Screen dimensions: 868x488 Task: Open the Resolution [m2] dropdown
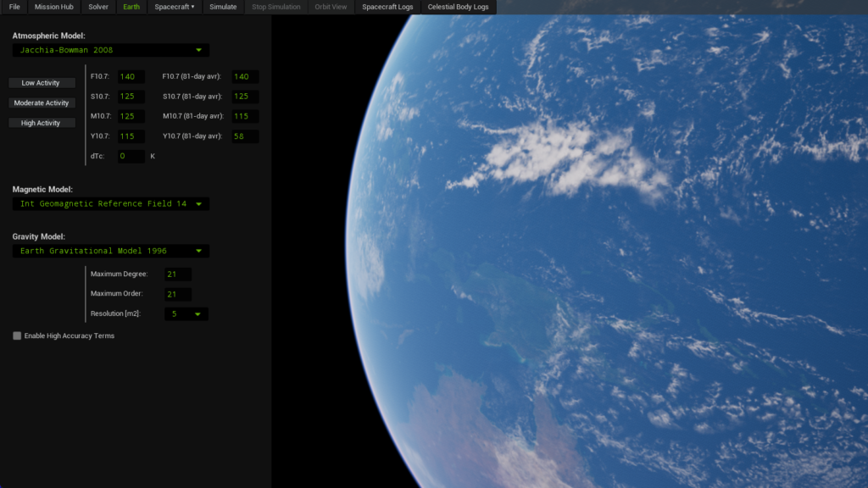point(186,314)
